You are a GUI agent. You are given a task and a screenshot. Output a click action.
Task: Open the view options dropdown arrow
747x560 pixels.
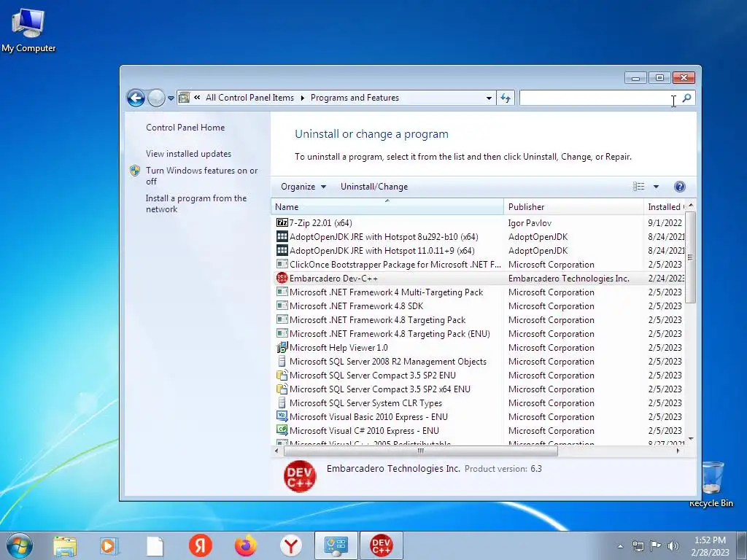[656, 187]
